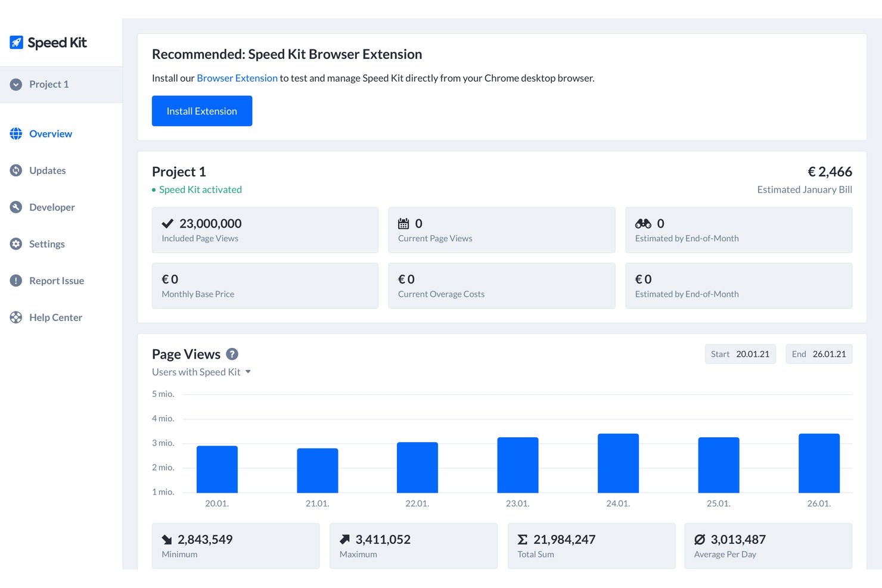Set the Start date 20.01.21 field
Image resolution: width=882 pixels, height=588 pixels.
coord(740,354)
